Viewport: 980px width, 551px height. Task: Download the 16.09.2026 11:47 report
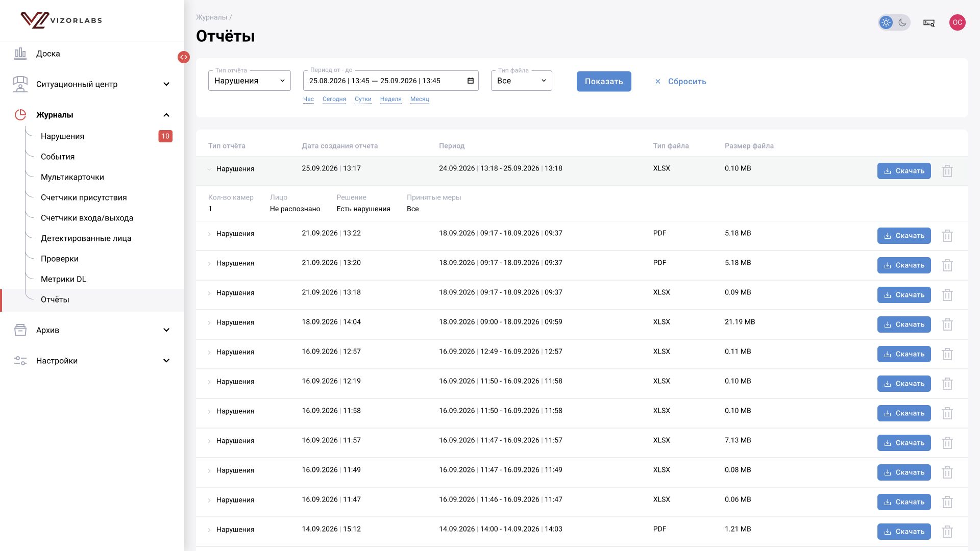tap(904, 502)
